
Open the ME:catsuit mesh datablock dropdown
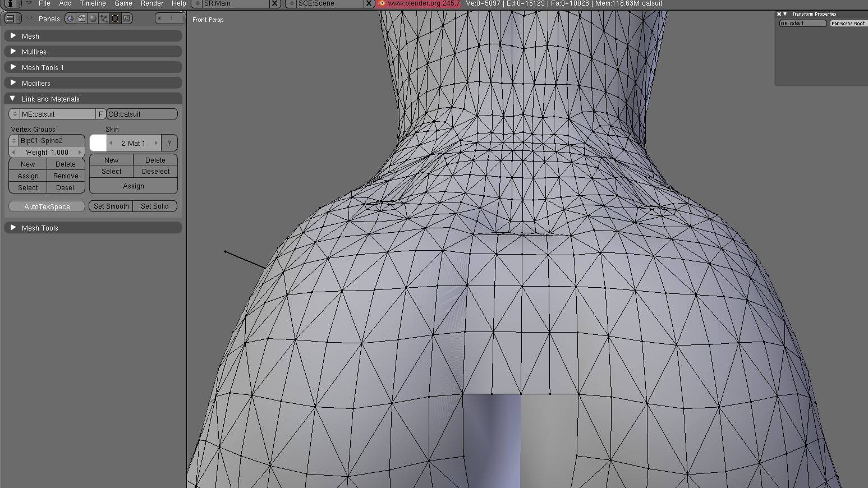[x=15, y=114]
